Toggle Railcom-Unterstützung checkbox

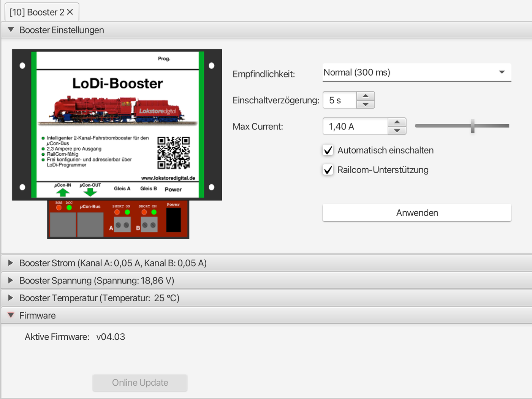328,169
